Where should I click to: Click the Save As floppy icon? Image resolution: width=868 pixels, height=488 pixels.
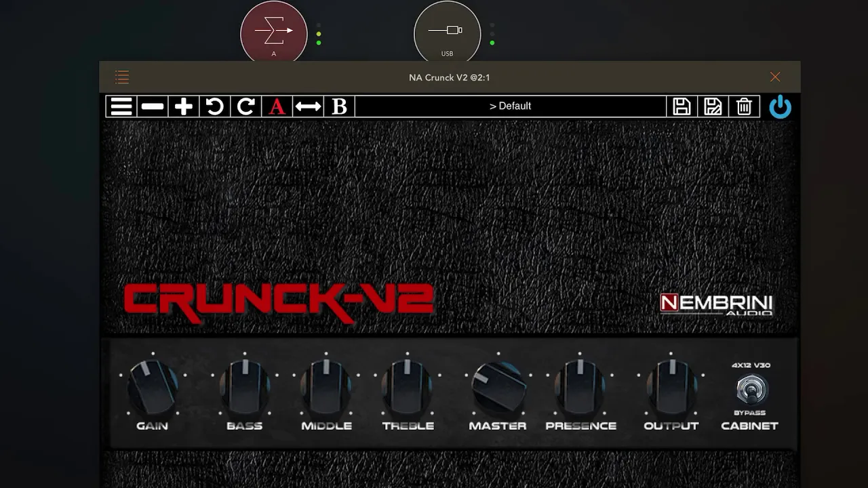[713, 106]
